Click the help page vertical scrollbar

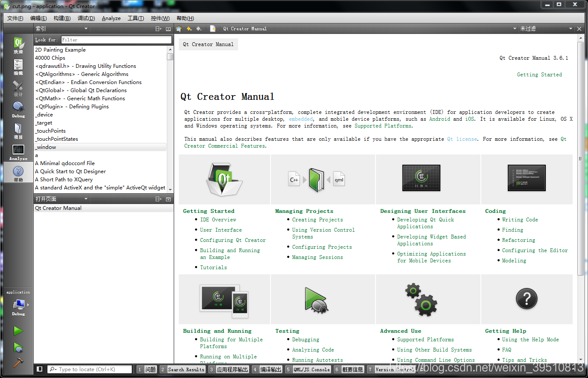[x=580, y=158]
